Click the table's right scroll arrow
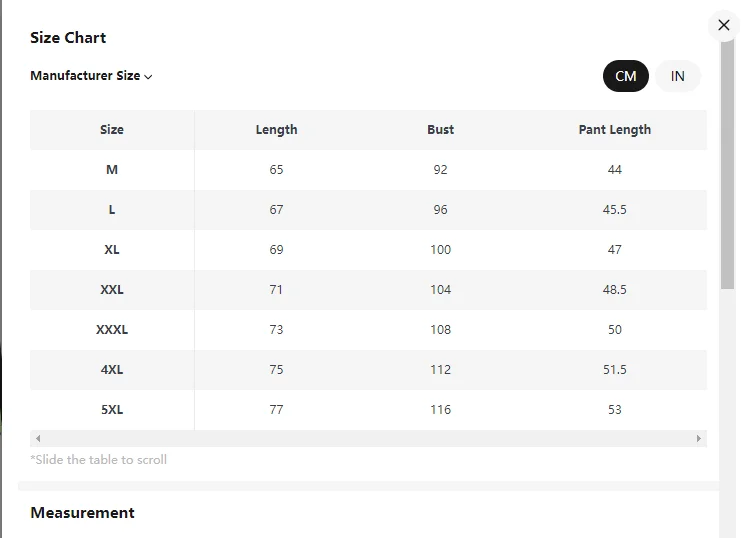The height and width of the screenshot is (538, 752). point(699,439)
